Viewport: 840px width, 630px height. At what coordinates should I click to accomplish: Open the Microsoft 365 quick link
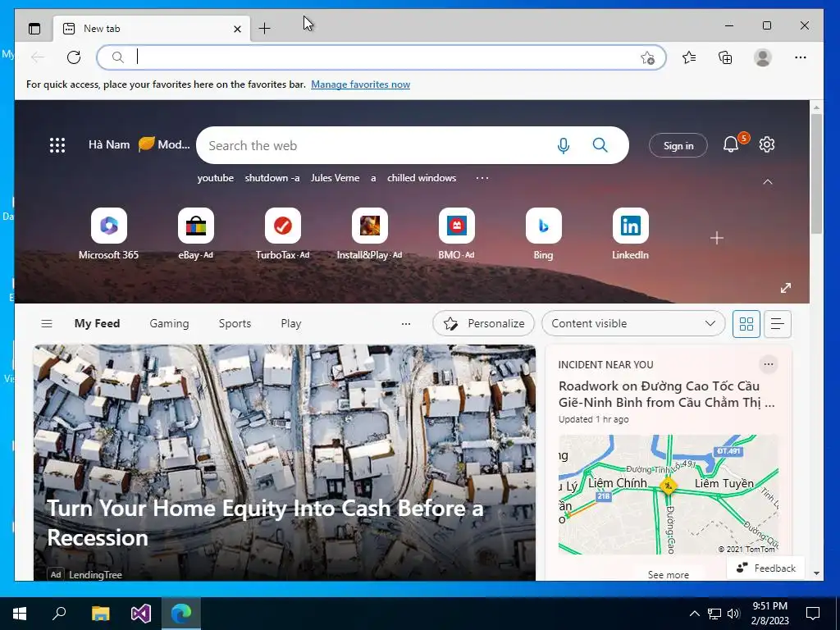pos(109,234)
